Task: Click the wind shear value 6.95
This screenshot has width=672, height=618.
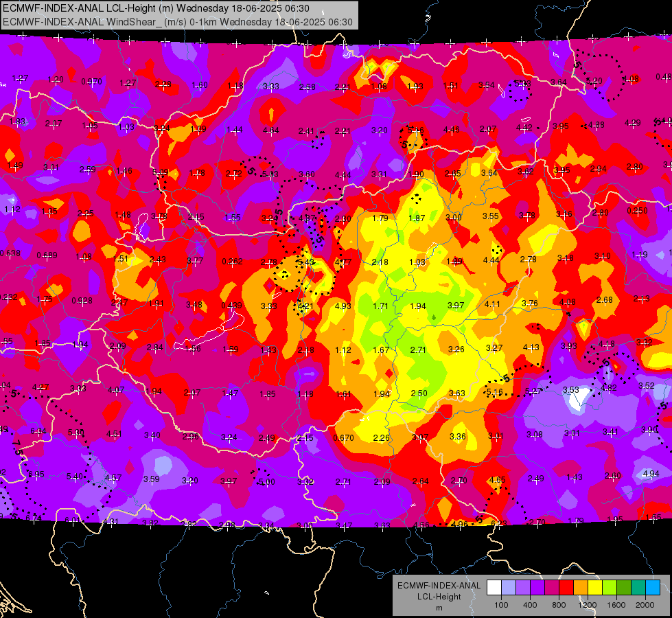Action: pos(36,474)
